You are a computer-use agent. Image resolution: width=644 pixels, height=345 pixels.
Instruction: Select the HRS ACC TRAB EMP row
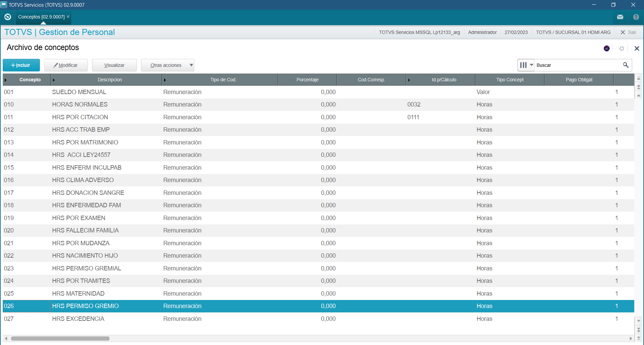click(318, 130)
